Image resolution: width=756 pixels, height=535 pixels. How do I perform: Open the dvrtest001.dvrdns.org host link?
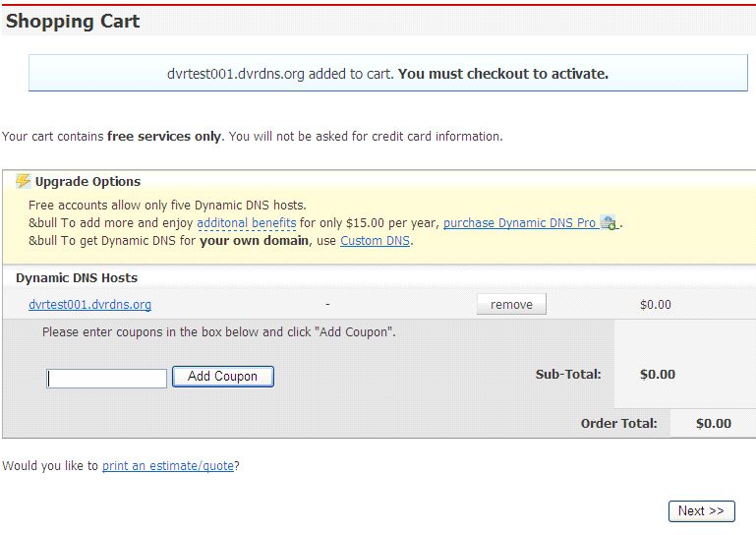(x=89, y=305)
